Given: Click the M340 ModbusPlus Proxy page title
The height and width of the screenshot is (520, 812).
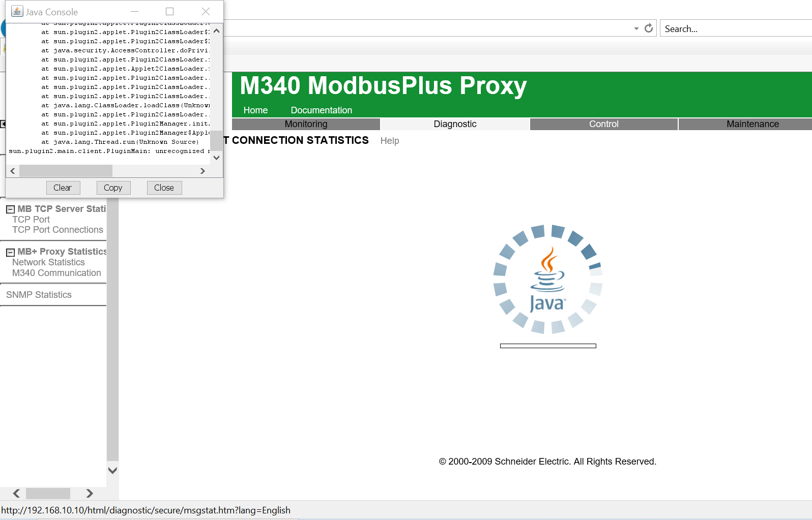Looking at the screenshot, I should pyautogui.click(x=383, y=85).
